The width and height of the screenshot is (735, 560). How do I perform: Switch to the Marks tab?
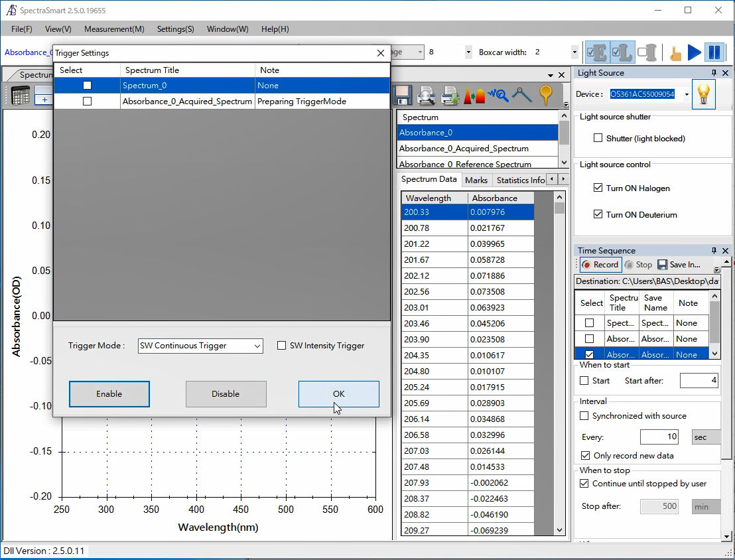[476, 180]
